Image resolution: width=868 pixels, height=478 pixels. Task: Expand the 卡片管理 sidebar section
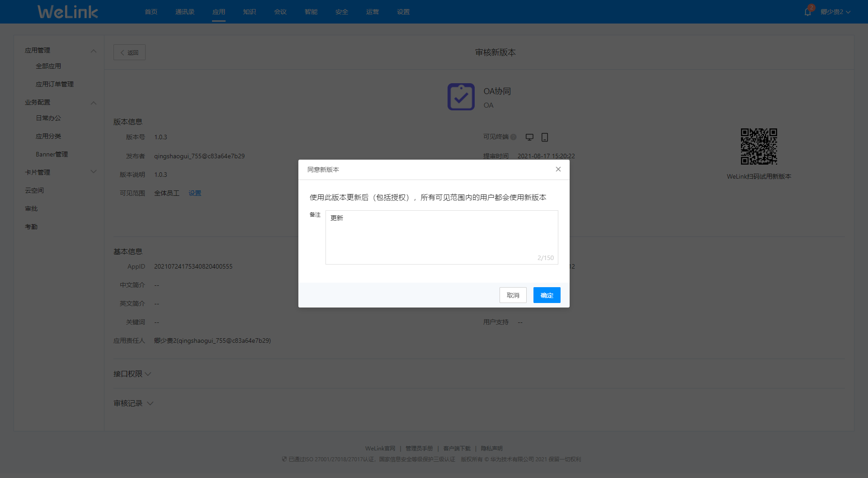[94, 172]
